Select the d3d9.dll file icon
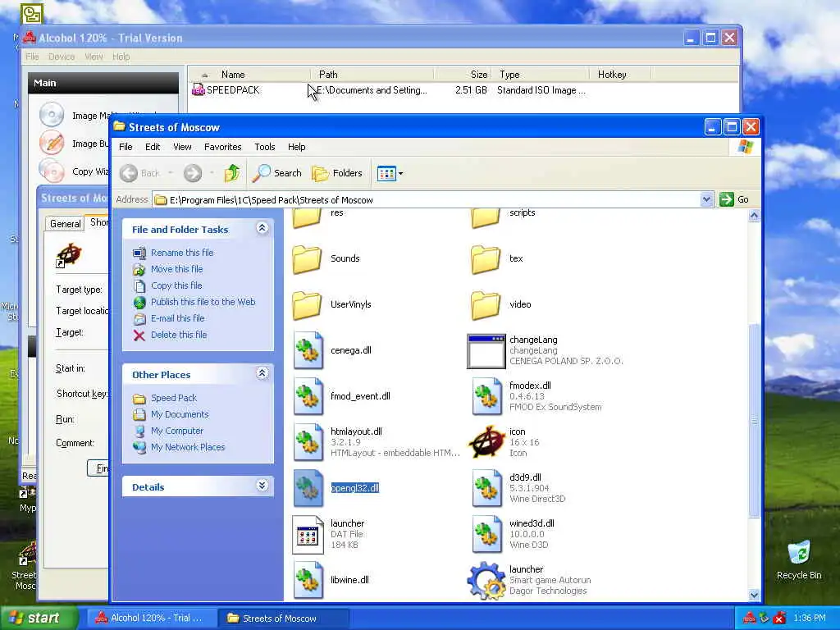The width and height of the screenshot is (840, 630). pyautogui.click(x=486, y=488)
